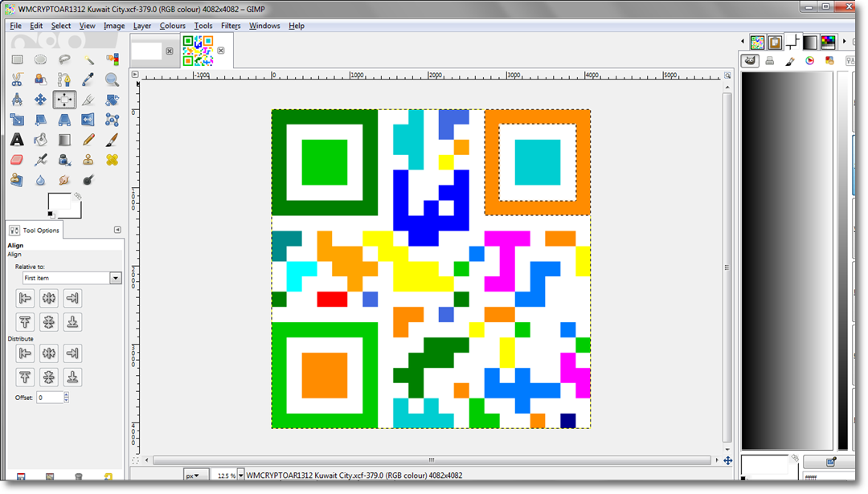Pick the Move tool

[40, 100]
